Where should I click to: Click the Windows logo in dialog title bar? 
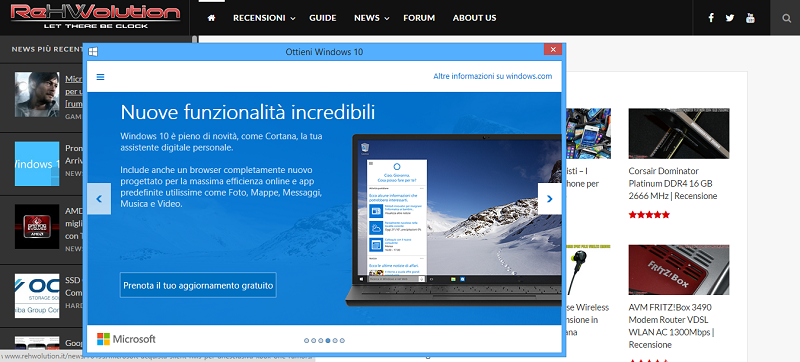pos(93,51)
